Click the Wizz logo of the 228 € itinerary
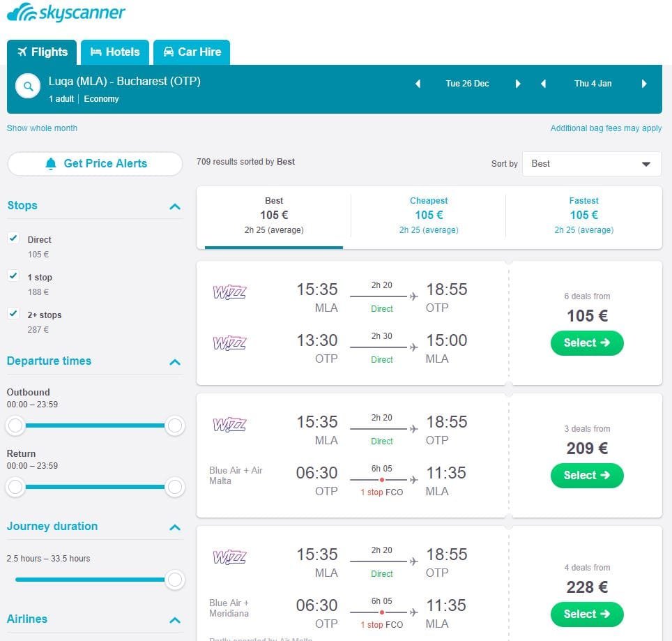 (x=229, y=557)
